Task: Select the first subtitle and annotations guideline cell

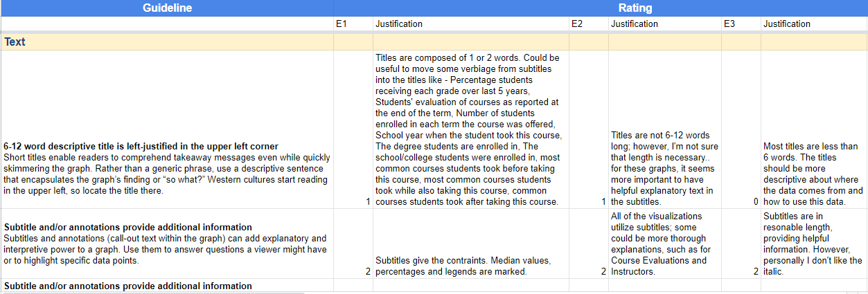Action: [167, 244]
